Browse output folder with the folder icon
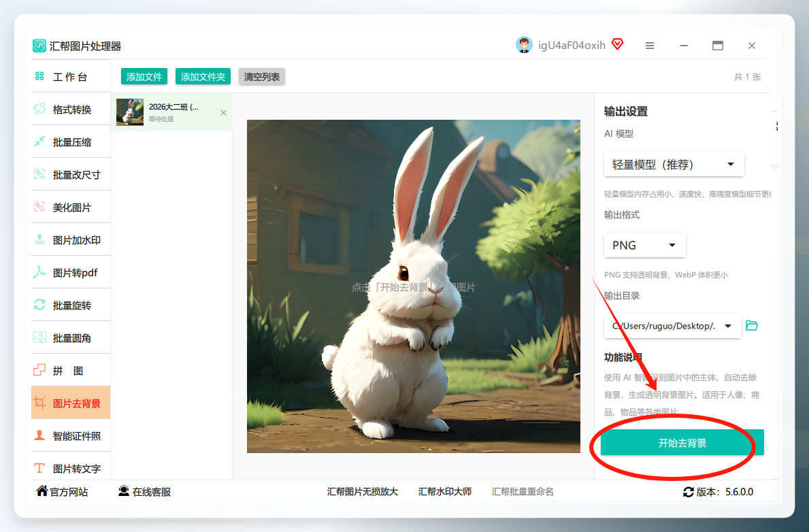 752,326
